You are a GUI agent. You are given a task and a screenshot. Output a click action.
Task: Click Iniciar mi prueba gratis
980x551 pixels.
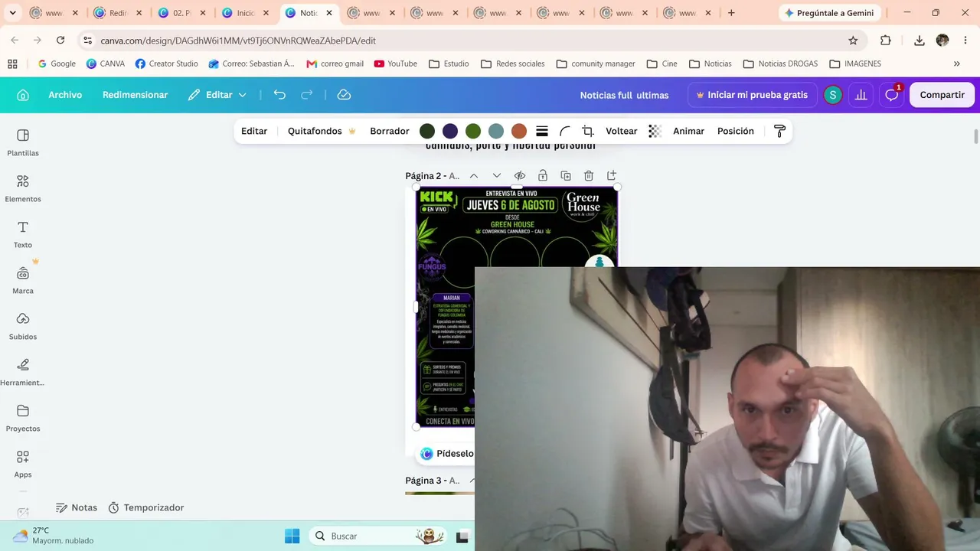point(752,95)
